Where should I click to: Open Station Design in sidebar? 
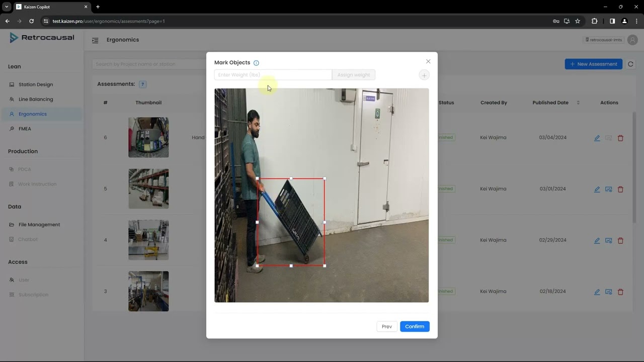pos(36,84)
